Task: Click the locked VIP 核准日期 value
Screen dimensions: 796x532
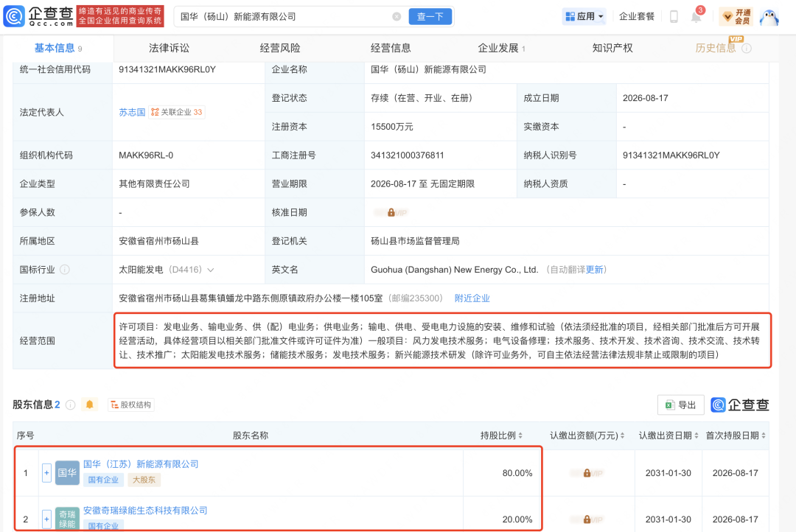Action: tap(391, 213)
